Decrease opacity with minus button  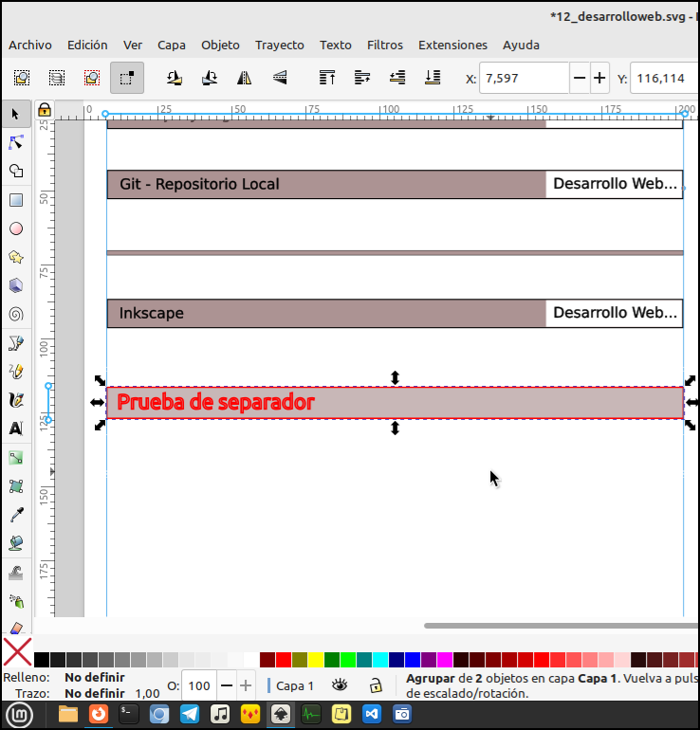point(227,685)
